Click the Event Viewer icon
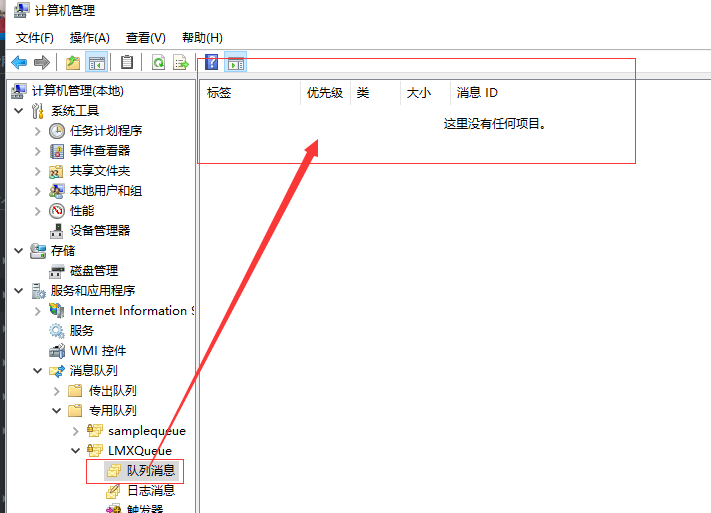Image resolution: width=711 pixels, height=513 pixels. pos(57,151)
